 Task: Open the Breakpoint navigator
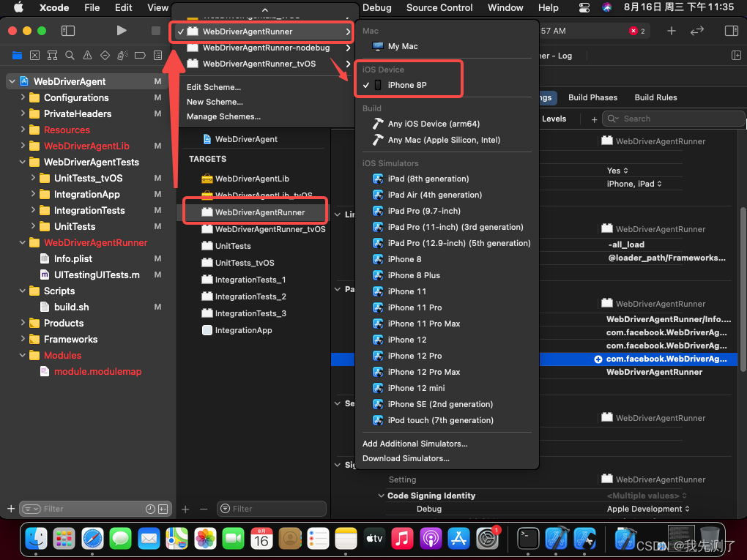139,55
